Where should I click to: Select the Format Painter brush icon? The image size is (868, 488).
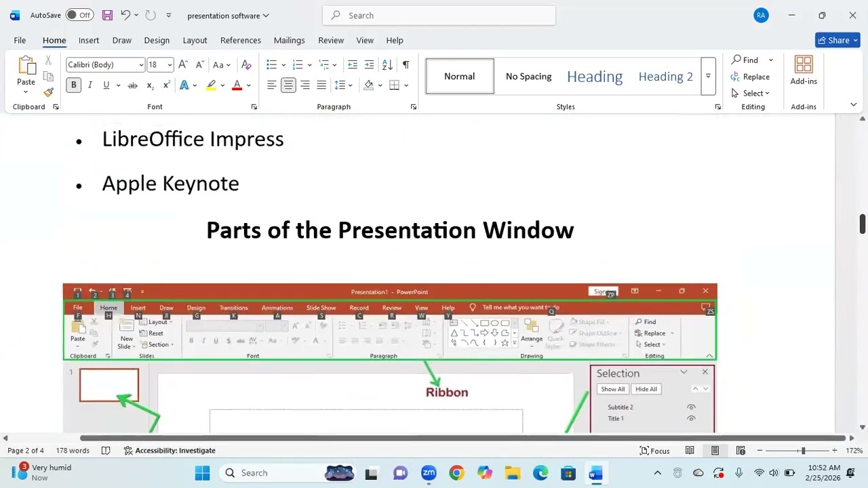point(48,92)
